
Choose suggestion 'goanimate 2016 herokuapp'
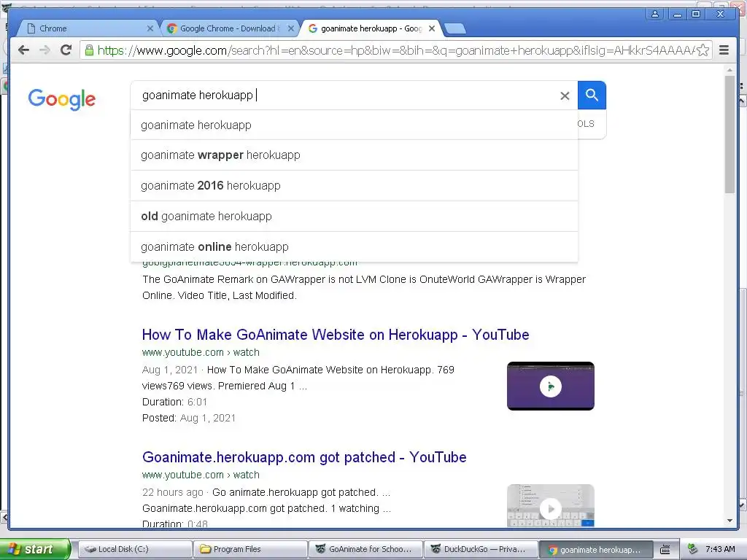(354, 186)
